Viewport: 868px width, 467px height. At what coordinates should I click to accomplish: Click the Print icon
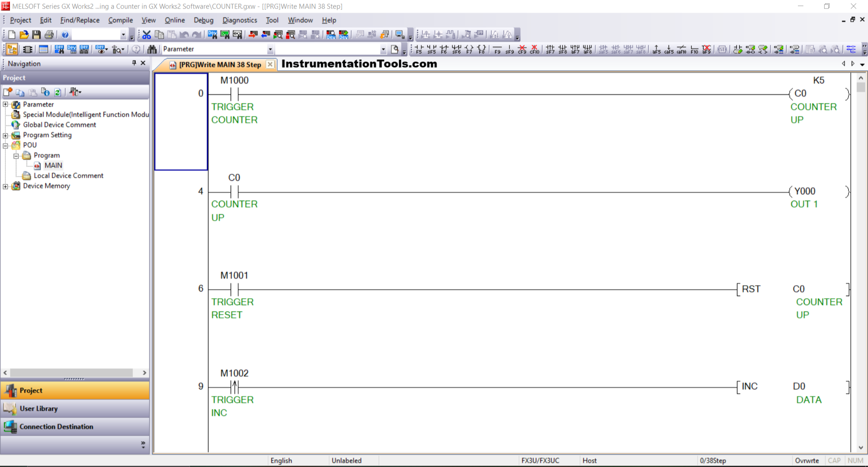pyautogui.click(x=49, y=35)
